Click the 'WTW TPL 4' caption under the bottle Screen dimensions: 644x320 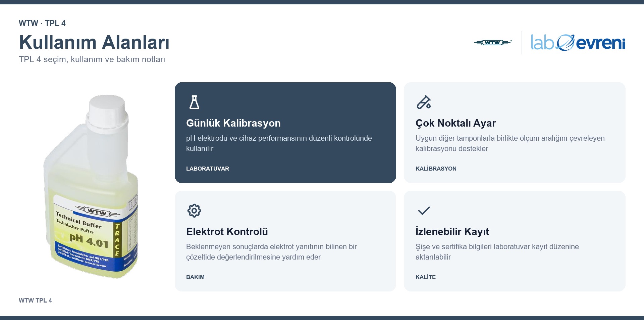point(35,301)
